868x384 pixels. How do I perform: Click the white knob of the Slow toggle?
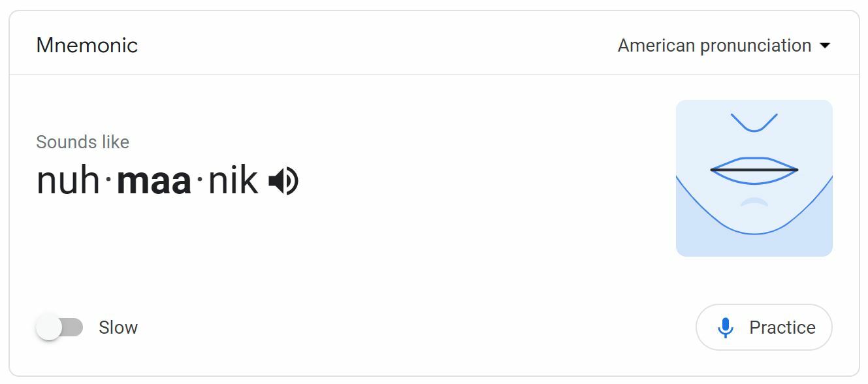coord(49,327)
